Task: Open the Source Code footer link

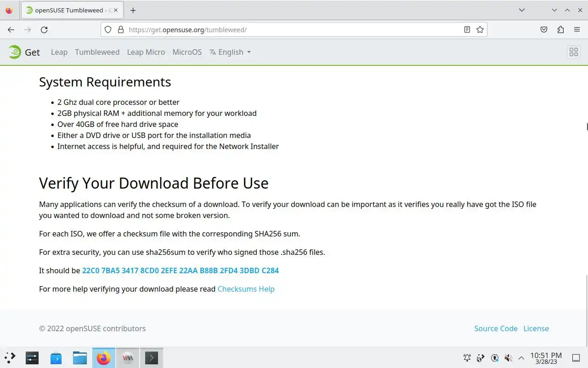Action: (x=496, y=328)
